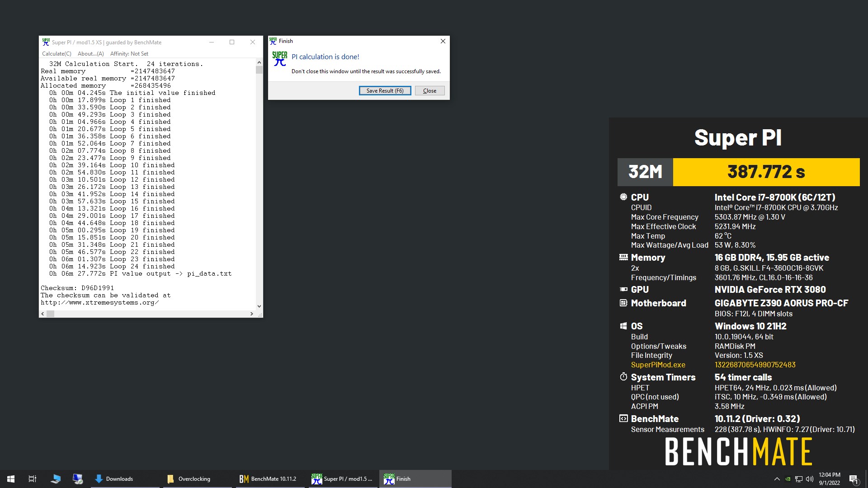Click Intel Core i7-8700K (6C/12T) text
Screen dimensions: 868x488
point(775,197)
